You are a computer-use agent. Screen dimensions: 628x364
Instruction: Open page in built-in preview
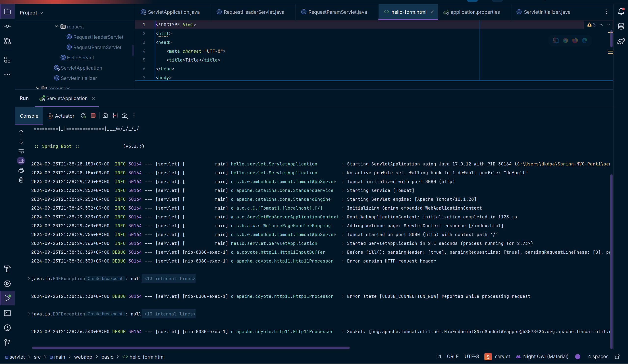coord(556,40)
